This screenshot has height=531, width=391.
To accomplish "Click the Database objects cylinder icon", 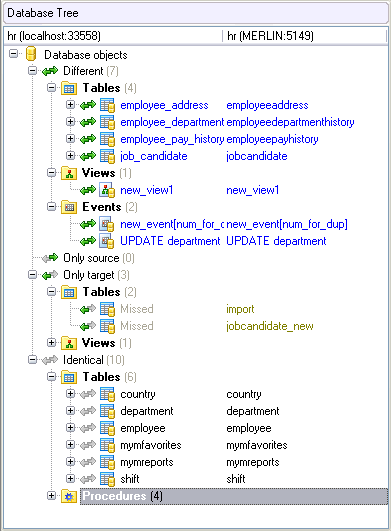I will click(31, 54).
